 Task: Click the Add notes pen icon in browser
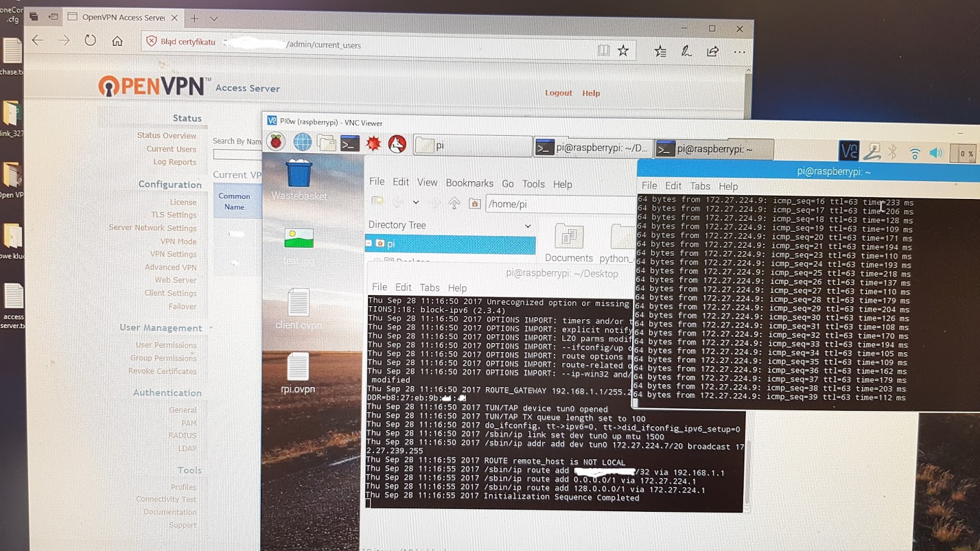click(686, 51)
